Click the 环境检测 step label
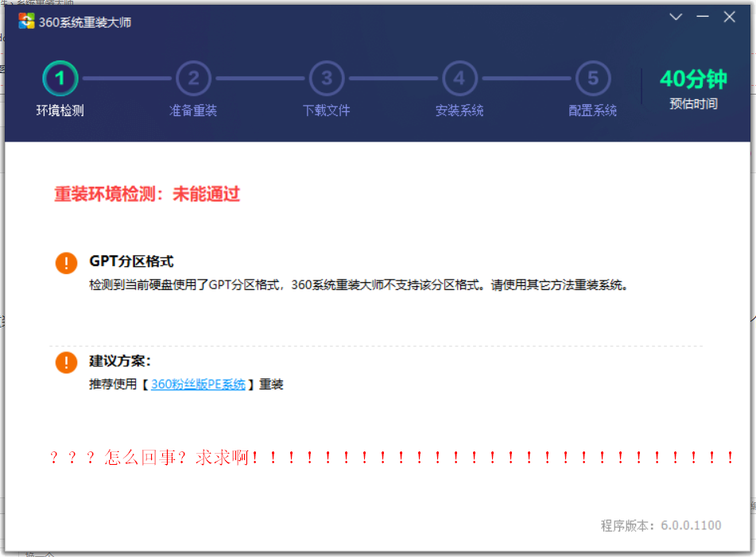 click(60, 110)
